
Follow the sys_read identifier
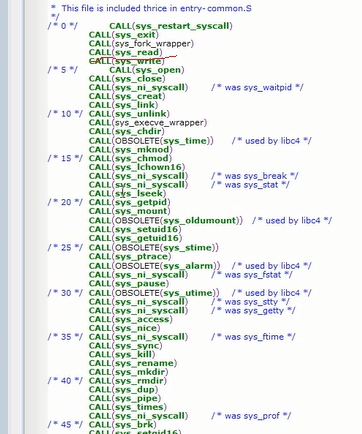pyautogui.click(x=137, y=52)
